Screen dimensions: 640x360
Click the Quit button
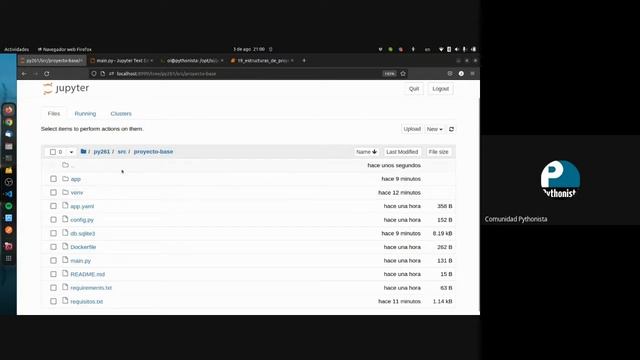414,89
